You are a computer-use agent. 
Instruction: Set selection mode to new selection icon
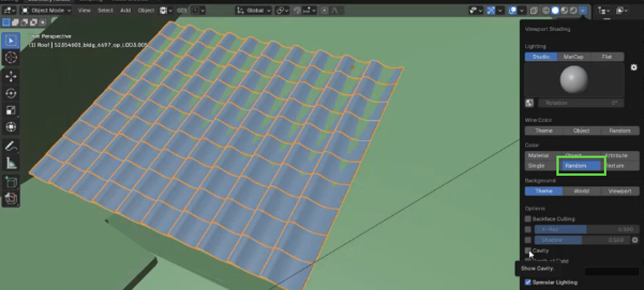(x=6, y=23)
